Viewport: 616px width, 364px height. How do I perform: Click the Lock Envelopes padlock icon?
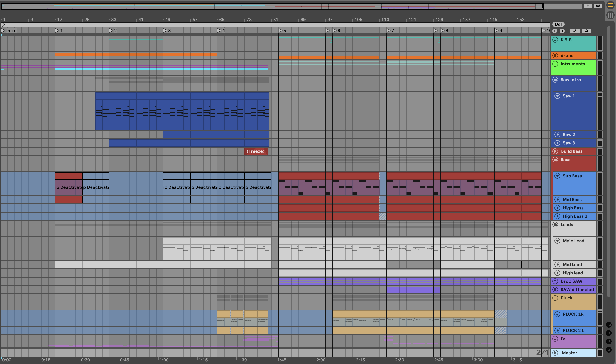click(587, 31)
